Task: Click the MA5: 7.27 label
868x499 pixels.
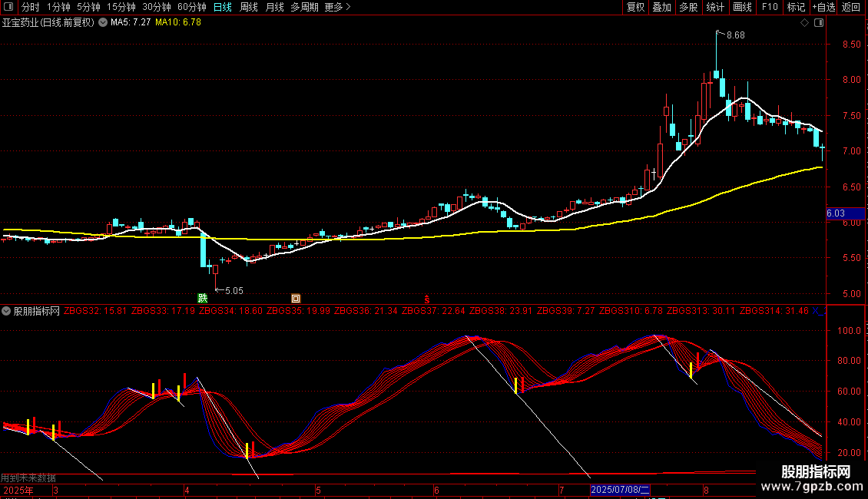Action: point(131,23)
